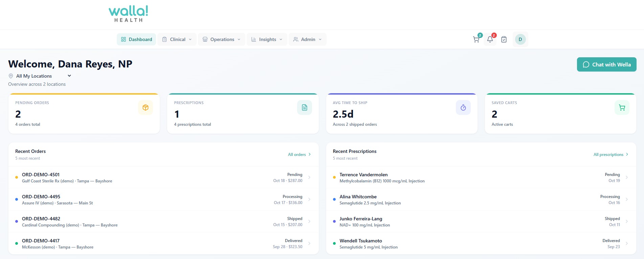The width and height of the screenshot is (644, 259).
Task: Click chevron on Alina Whitcombe row
Action: pyautogui.click(x=627, y=199)
